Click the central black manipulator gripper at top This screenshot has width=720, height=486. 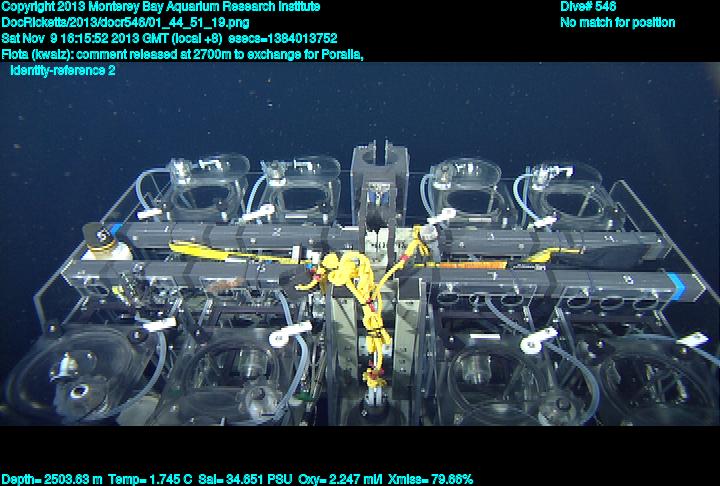(x=381, y=165)
